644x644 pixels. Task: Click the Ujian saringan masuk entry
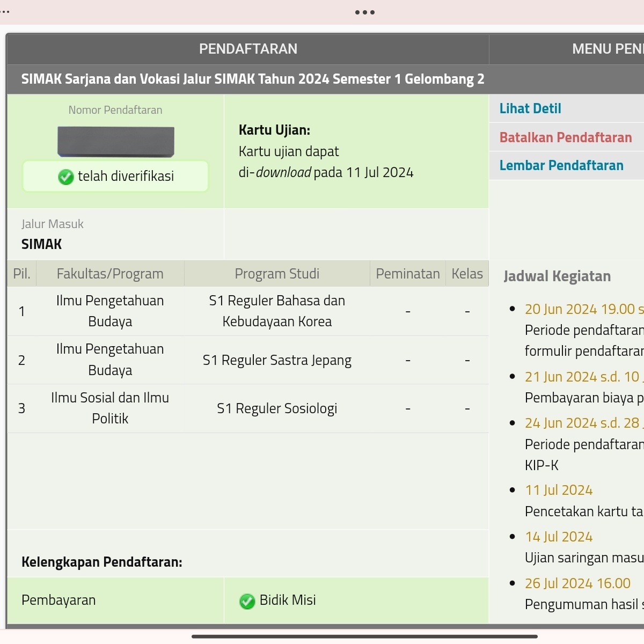click(x=584, y=558)
